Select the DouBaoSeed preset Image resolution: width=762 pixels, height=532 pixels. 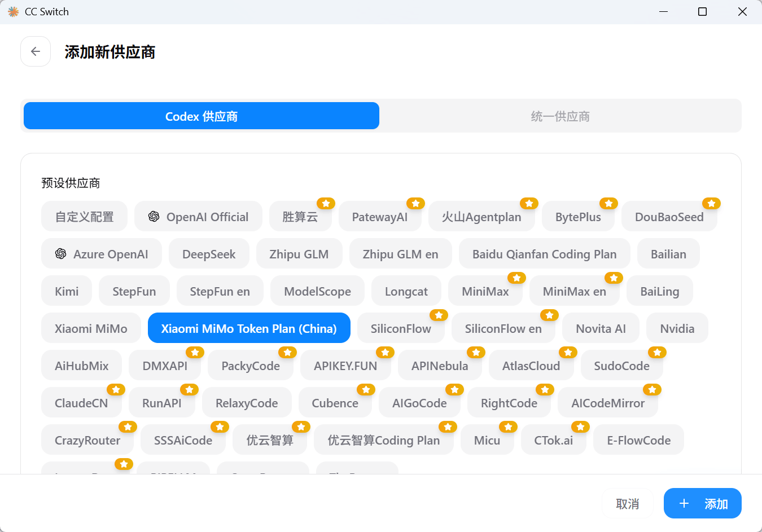point(669,217)
